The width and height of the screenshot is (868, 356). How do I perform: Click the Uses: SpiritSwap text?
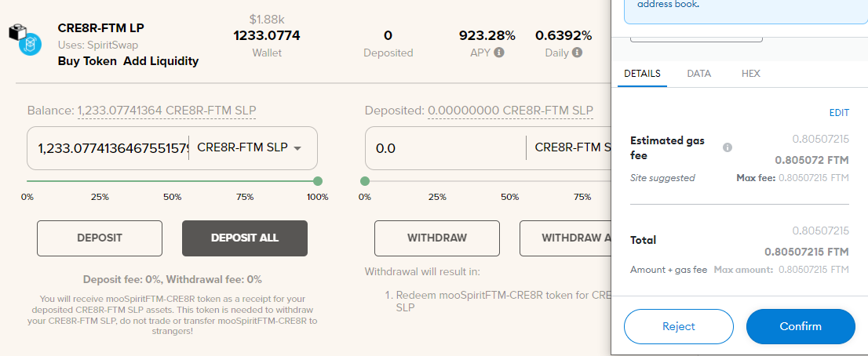click(98, 45)
